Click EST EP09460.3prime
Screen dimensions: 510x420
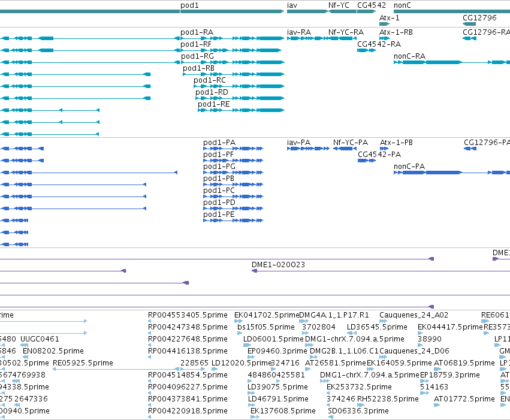[277, 351]
